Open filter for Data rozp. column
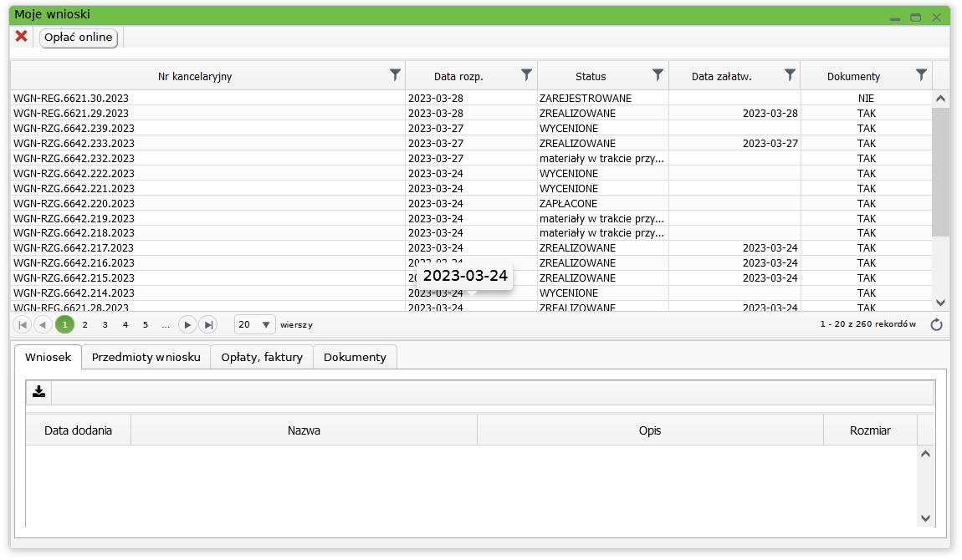Viewport: 962px width, 560px height. pyautogui.click(x=526, y=75)
